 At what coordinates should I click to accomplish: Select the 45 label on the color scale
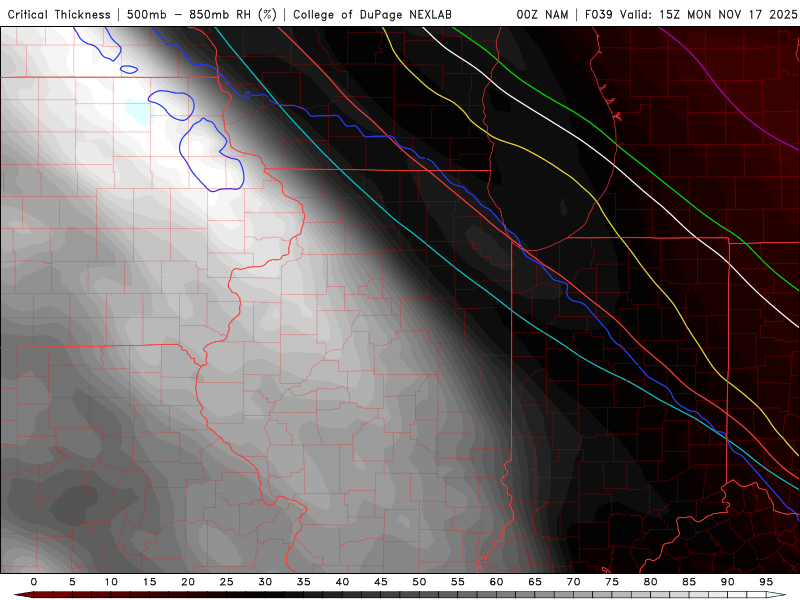(381, 582)
